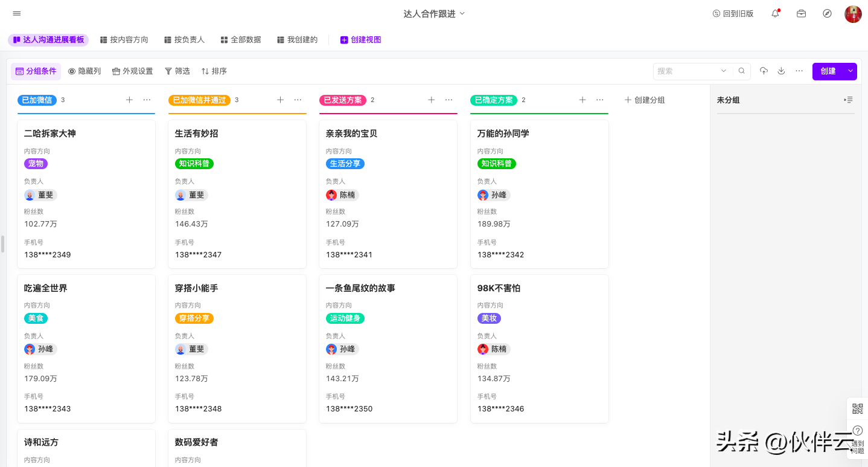Open the dropdown arrow beside 创建
The image size is (868, 467).
coord(850,71)
